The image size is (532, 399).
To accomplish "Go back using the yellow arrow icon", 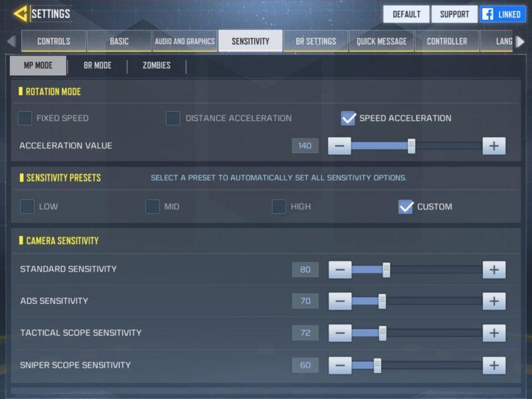I will (x=20, y=14).
